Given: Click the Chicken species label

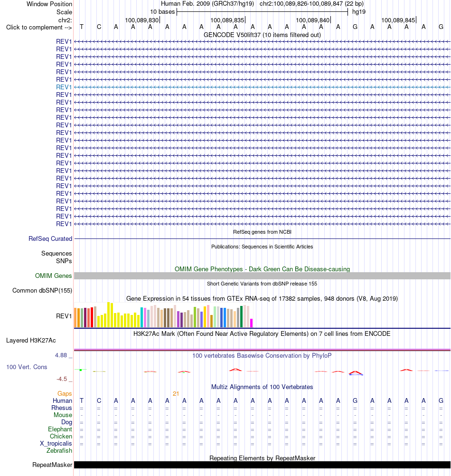Looking at the screenshot, I should point(61,436).
